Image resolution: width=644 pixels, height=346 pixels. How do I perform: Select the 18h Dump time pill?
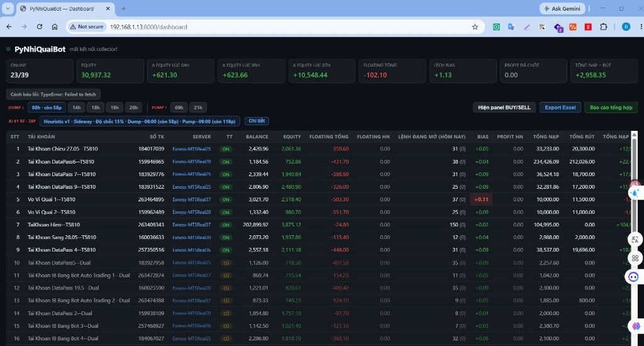(x=96, y=108)
